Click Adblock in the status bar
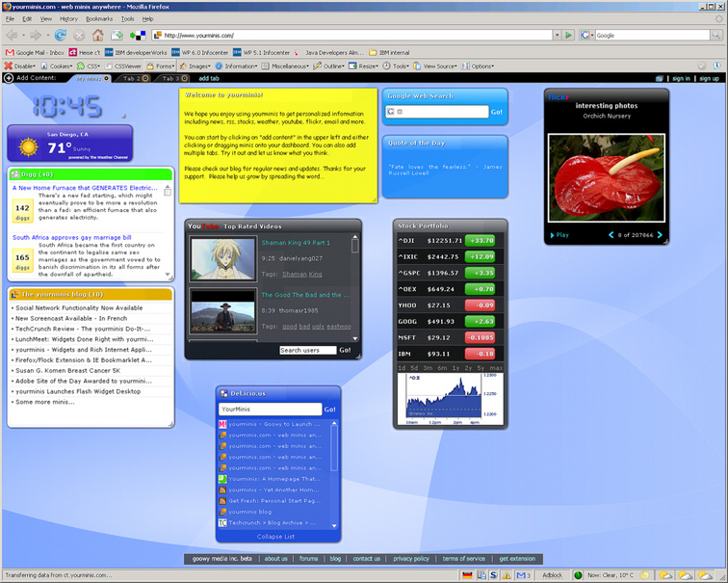 [x=552, y=575]
